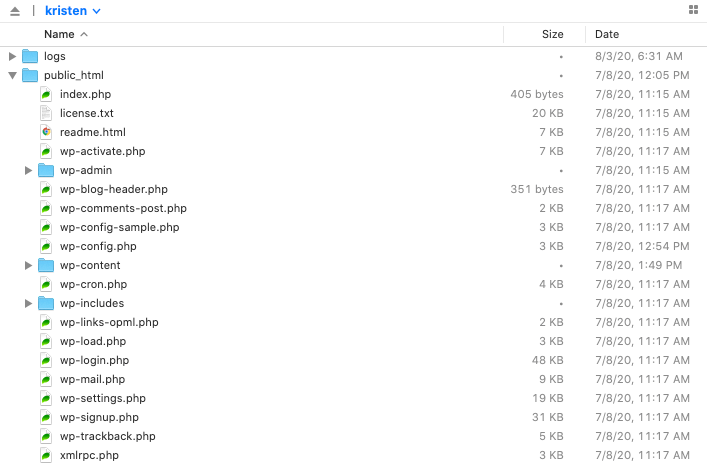Sort by the Date column header
The width and height of the screenshot is (707, 476).
click(x=607, y=34)
